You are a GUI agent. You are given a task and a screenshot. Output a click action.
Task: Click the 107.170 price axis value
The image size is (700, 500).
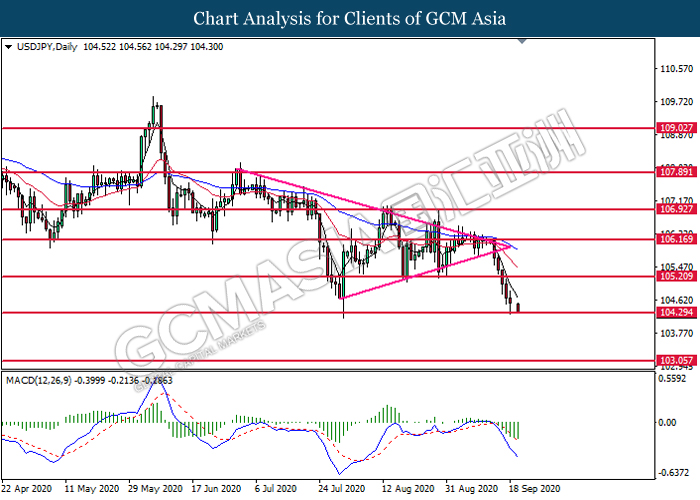pyautogui.click(x=676, y=200)
